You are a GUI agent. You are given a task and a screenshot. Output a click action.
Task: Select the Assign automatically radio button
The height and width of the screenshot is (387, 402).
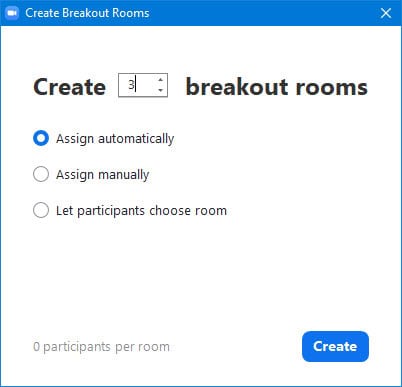(x=41, y=138)
